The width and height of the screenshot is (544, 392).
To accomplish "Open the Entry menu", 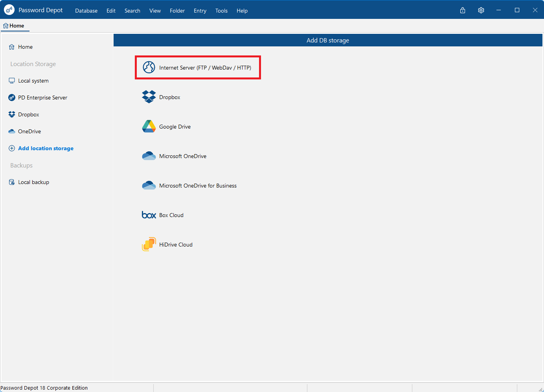I will 200,11.
